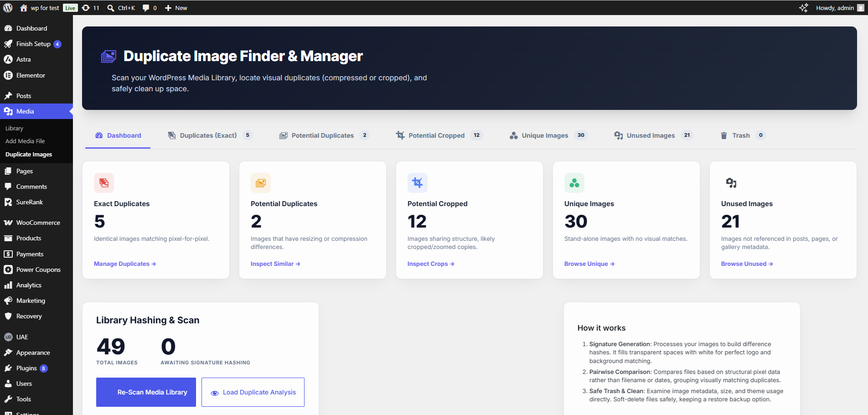Click the Finish Setup rocket icon
The height and width of the screenshot is (415, 868).
point(8,44)
